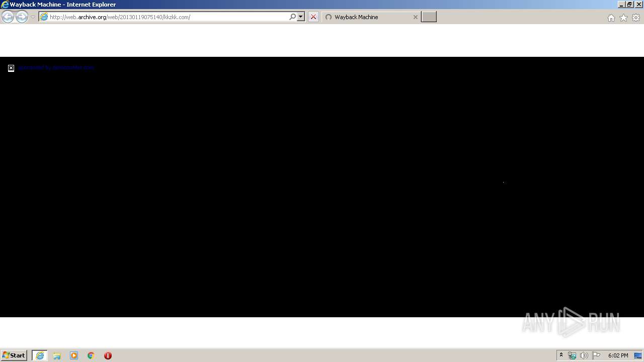Click the 6:02 PM system clock
This screenshot has width=644, height=362.
tap(618, 355)
